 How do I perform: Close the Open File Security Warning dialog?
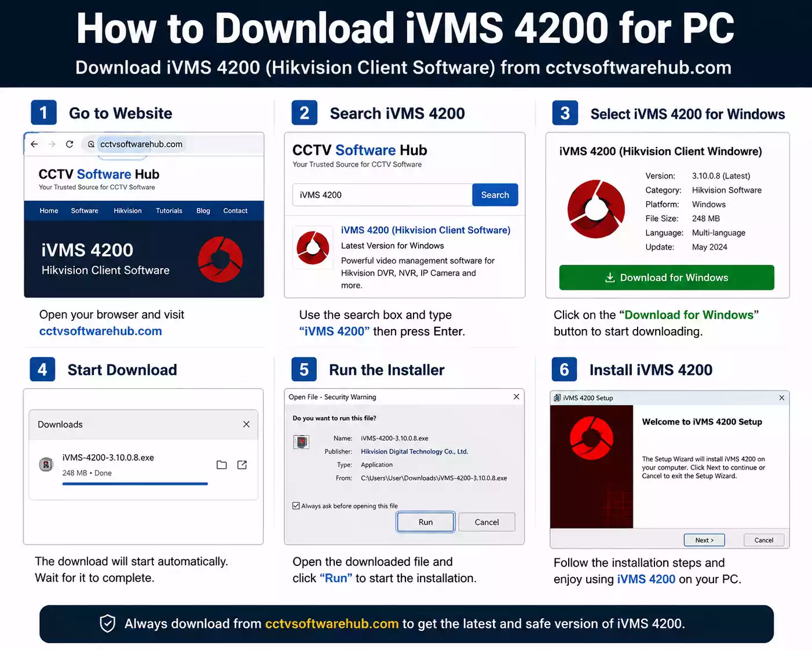click(516, 397)
